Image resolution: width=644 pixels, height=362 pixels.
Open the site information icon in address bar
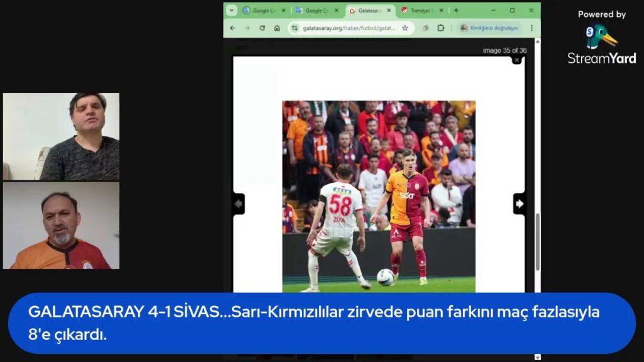(295, 27)
